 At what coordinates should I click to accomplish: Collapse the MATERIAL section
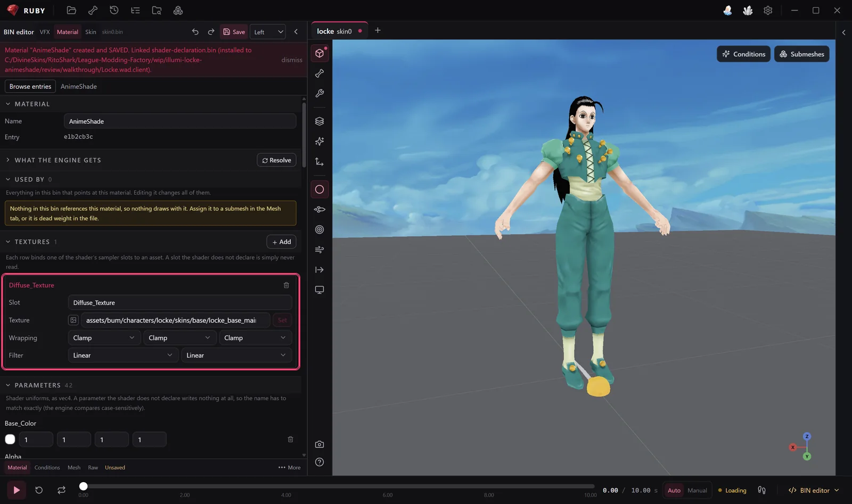tap(8, 104)
